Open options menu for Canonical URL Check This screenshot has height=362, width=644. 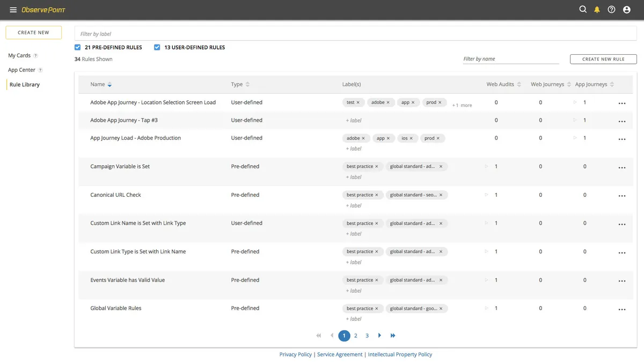click(621, 196)
